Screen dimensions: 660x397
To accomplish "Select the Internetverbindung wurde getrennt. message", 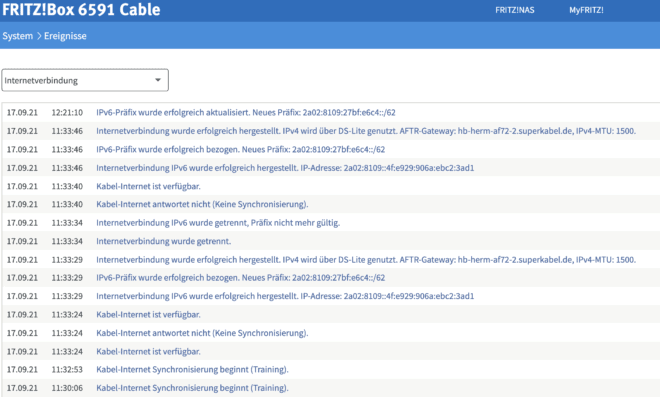I will [x=163, y=241].
